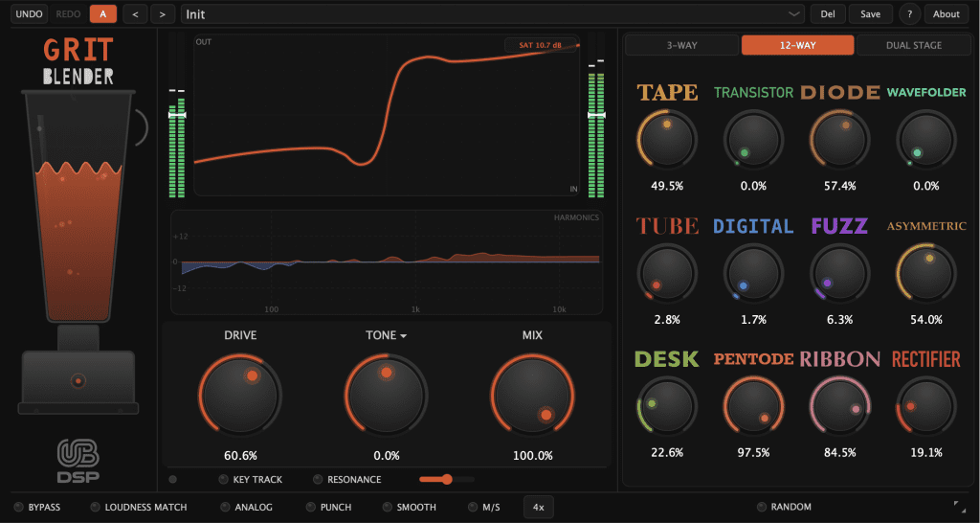Go to previous preset with left arrow
The image size is (980, 523).
point(136,13)
